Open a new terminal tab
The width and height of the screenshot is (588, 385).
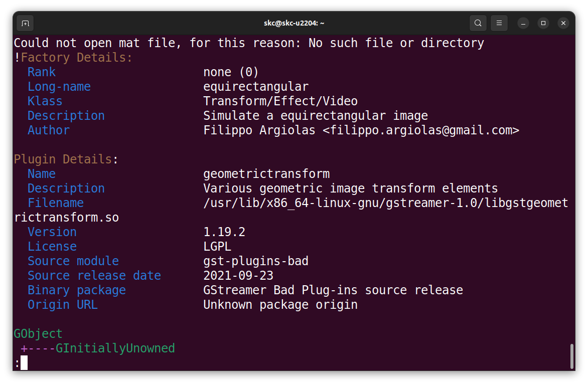[x=25, y=23]
